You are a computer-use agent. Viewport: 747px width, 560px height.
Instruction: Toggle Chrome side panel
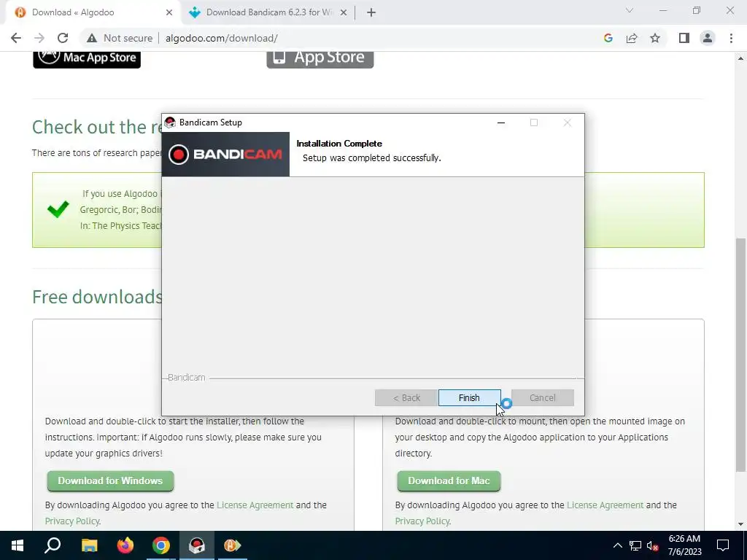684,38
